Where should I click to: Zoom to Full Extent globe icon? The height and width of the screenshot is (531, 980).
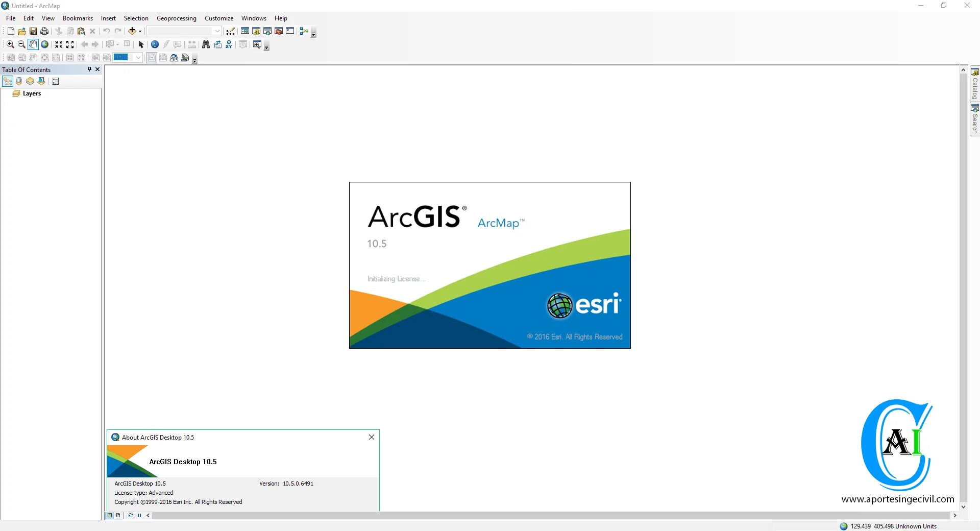[44, 44]
